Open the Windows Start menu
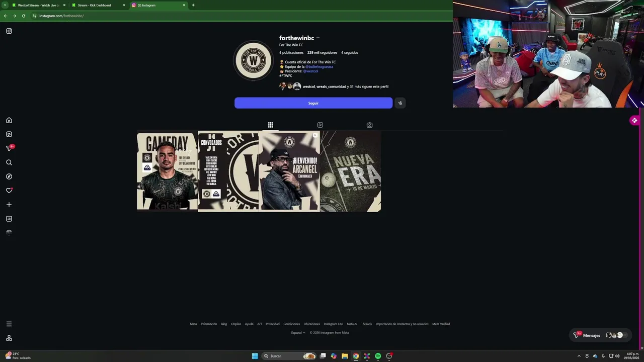 pyautogui.click(x=255, y=356)
